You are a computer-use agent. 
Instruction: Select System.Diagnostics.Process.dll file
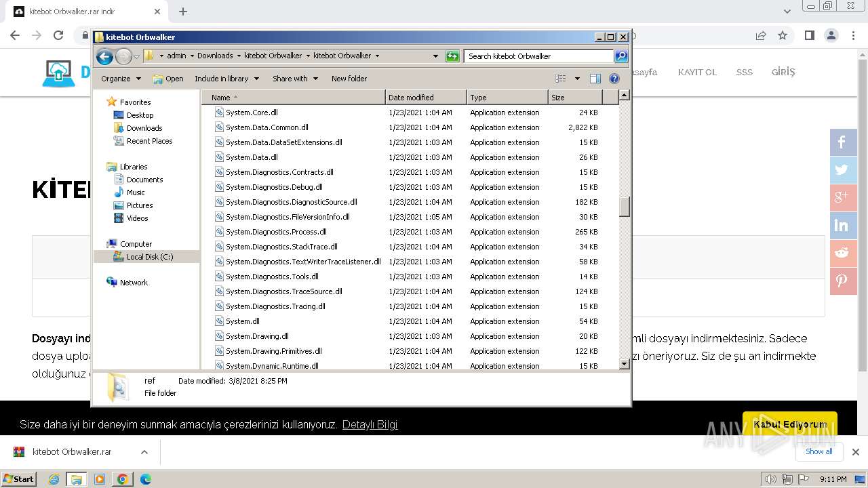pyautogui.click(x=276, y=232)
